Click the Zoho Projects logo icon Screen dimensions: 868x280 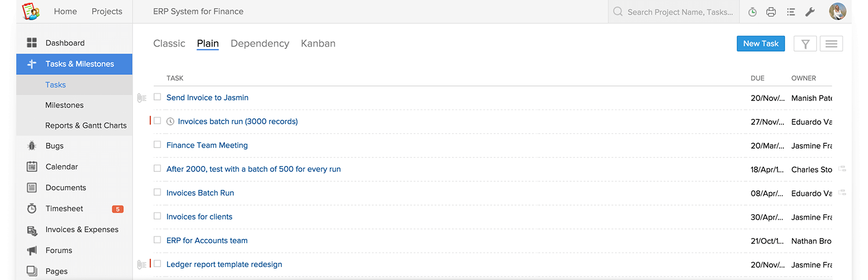point(31,11)
